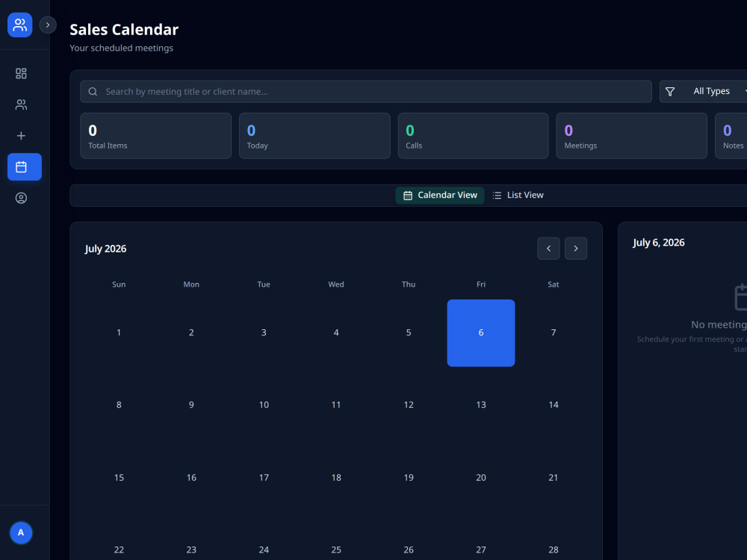Select July 17 on the calendar
The width and height of the screenshot is (747, 560).
[264, 478]
